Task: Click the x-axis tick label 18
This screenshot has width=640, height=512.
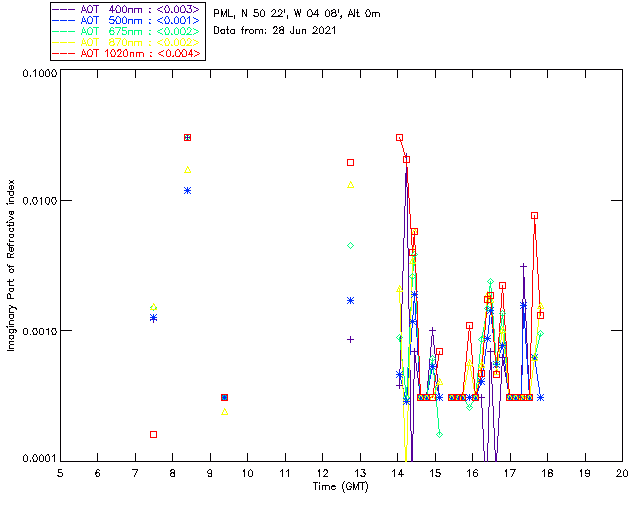Action: coord(547,473)
